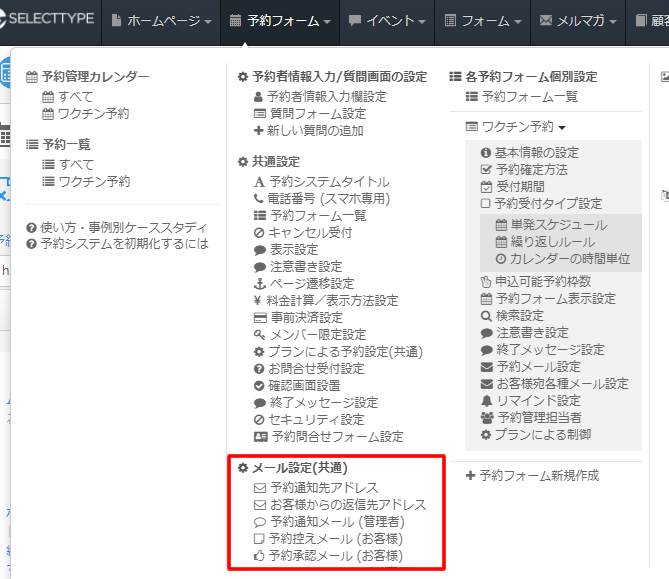Click the anchor icon for ページ遷移設定
Screen dimensions: 669x579
[259, 284]
